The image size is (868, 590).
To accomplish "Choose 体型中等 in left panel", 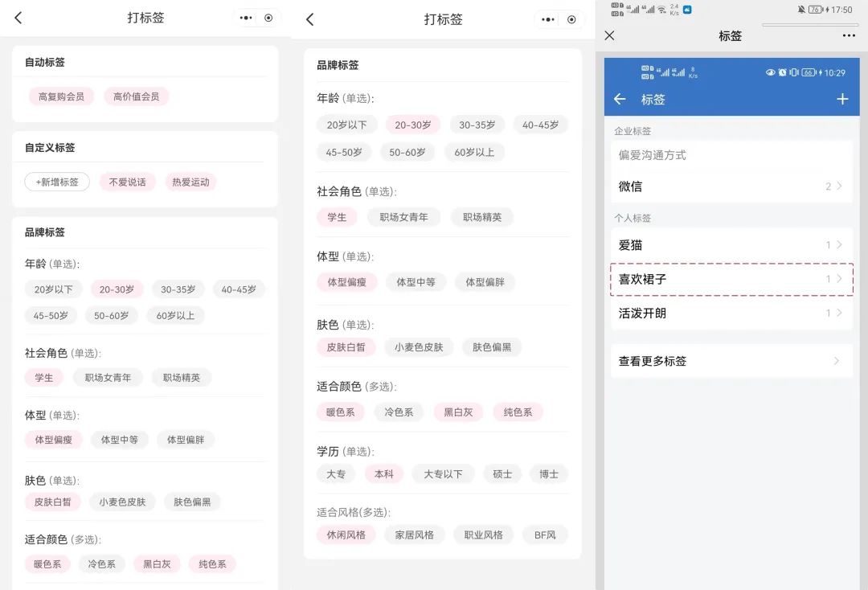I will pyautogui.click(x=120, y=440).
